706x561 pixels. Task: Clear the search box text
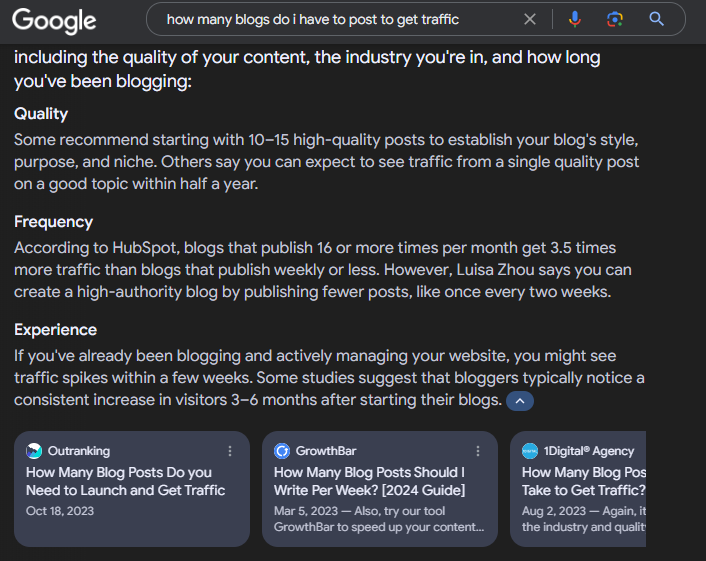tap(530, 19)
